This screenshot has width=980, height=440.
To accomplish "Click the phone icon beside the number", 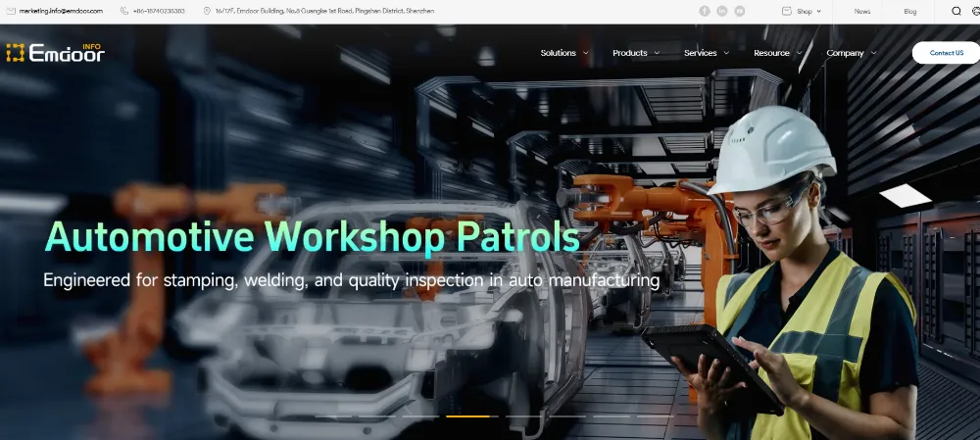I will [x=124, y=11].
